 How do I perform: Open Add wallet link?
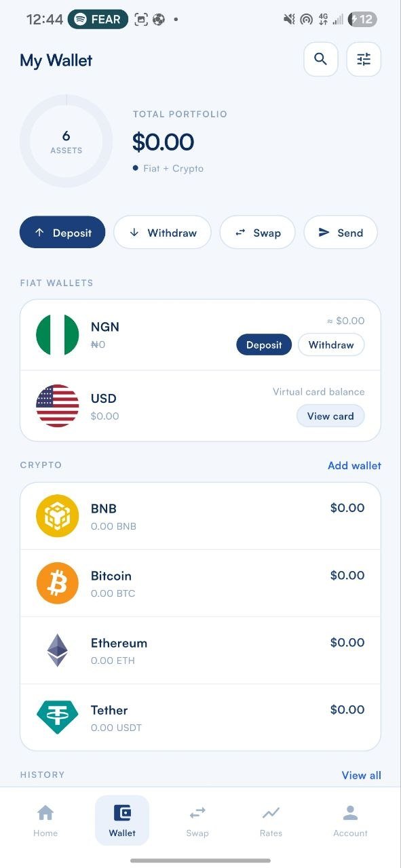354,465
